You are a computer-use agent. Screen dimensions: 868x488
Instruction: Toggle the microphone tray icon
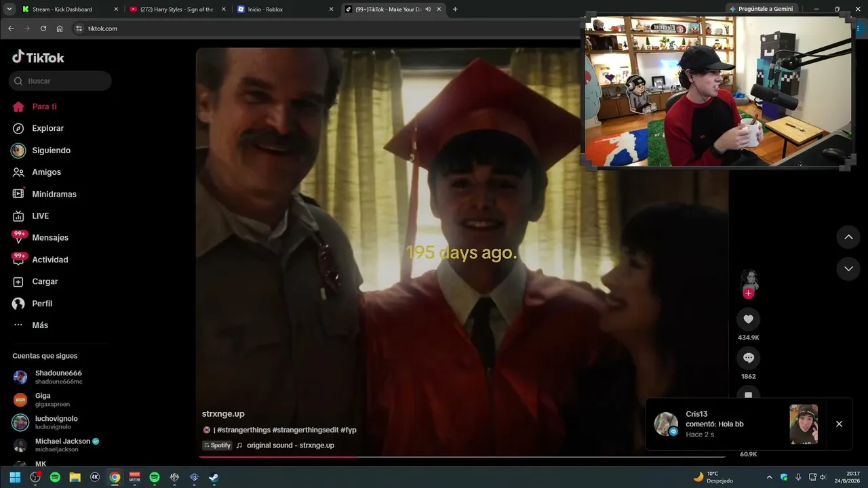tap(797, 477)
